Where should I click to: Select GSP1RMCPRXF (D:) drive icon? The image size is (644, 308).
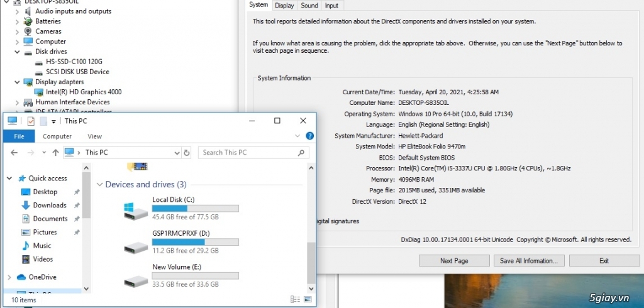pyautogui.click(x=136, y=247)
